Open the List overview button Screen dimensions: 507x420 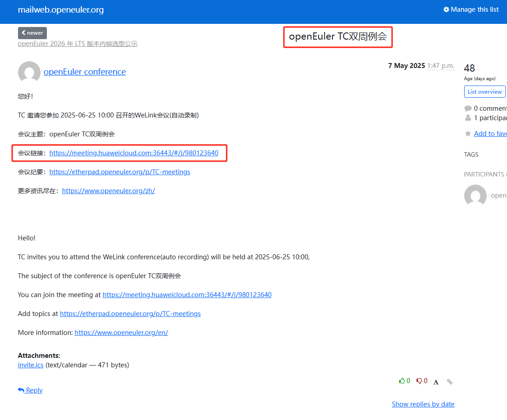[x=484, y=91]
